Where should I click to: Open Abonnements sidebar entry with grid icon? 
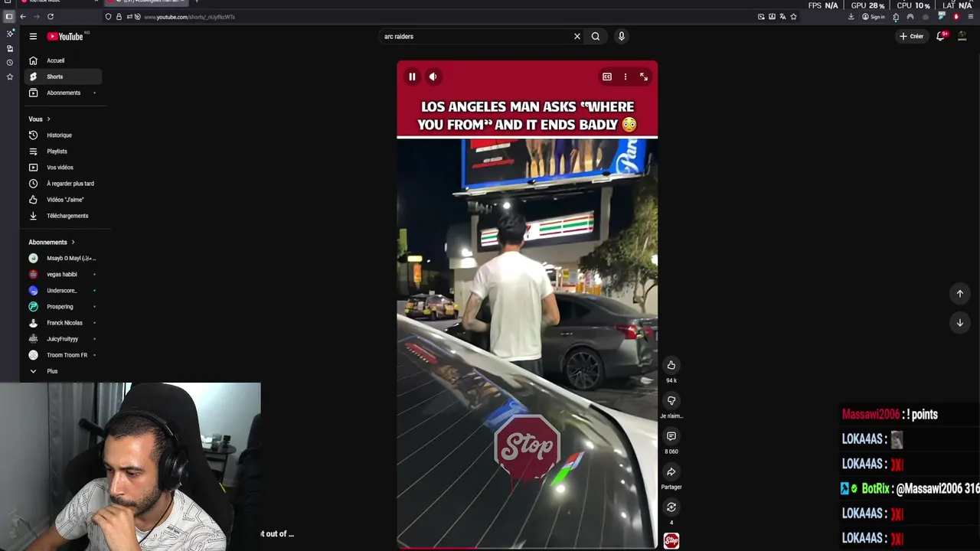click(x=62, y=93)
